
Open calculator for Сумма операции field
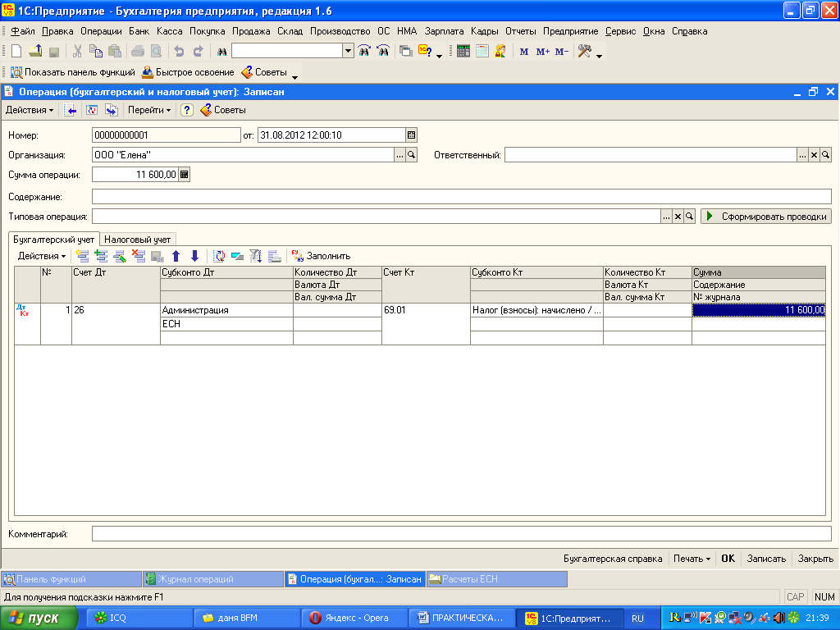[185, 175]
